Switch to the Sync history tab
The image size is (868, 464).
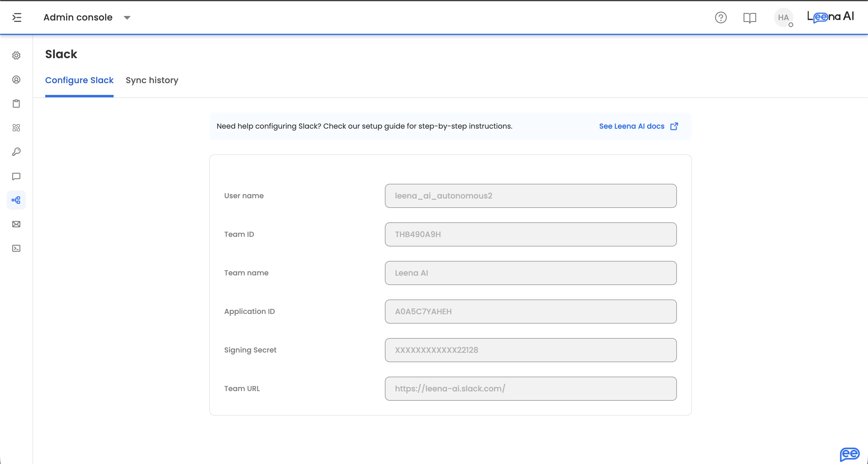[x=152, y=80]
